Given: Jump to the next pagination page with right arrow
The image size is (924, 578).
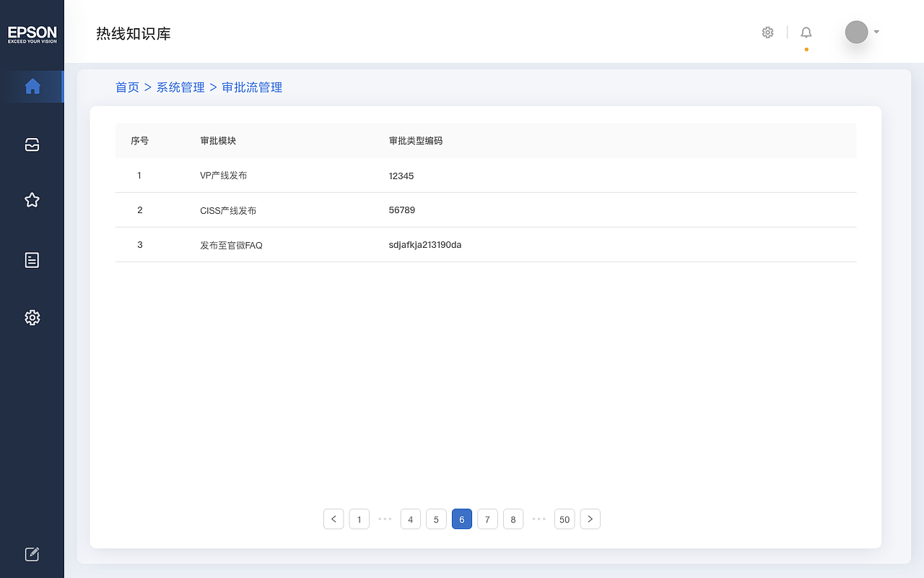Looking at the screenshot, I should pos(590,519).
